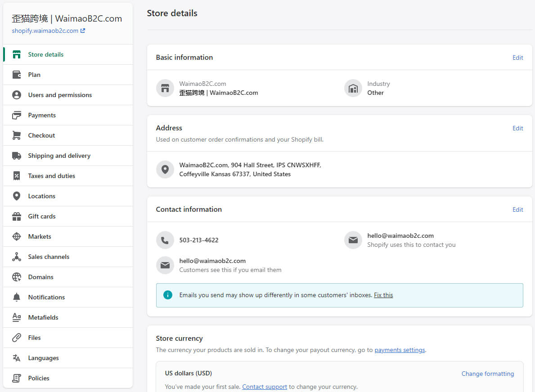535x392 pixels.
Task: Edit the Contact information section
Action: pyautogui.click(x=517, y=209)
